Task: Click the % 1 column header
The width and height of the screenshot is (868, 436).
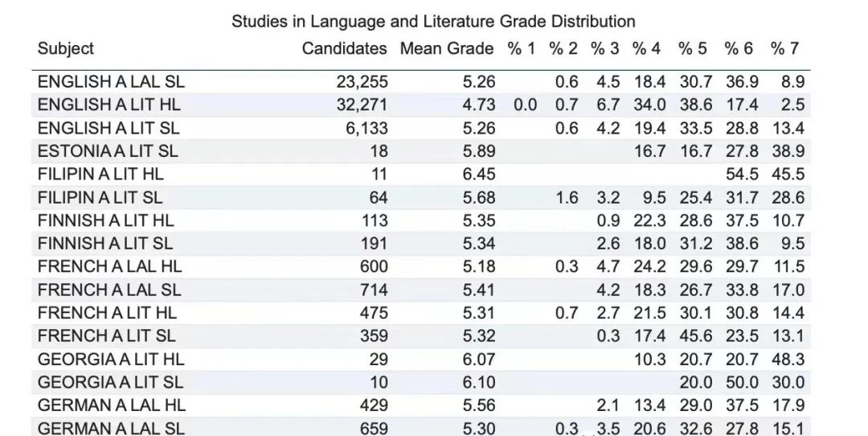Action: [522, 49]
